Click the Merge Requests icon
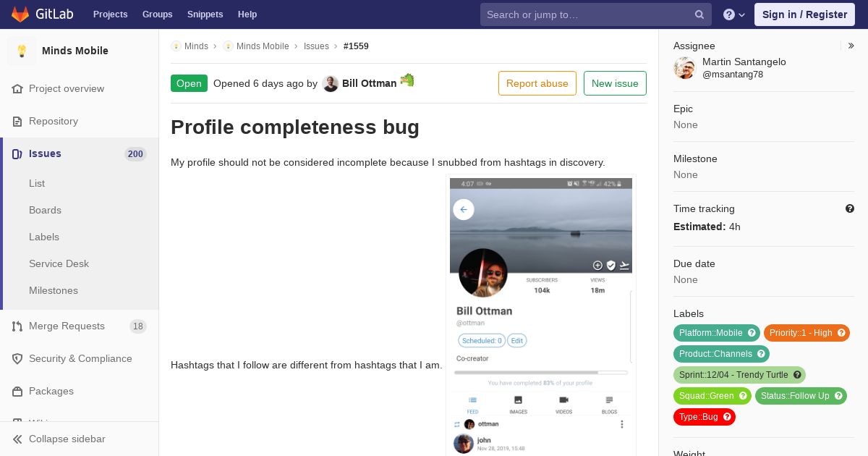868x456 pixels. pos(17,326)
